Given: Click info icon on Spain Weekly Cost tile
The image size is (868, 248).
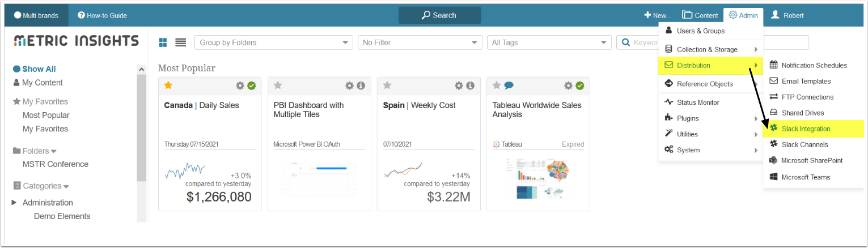Looking at the screenshot, I should (x=470, y=85).
